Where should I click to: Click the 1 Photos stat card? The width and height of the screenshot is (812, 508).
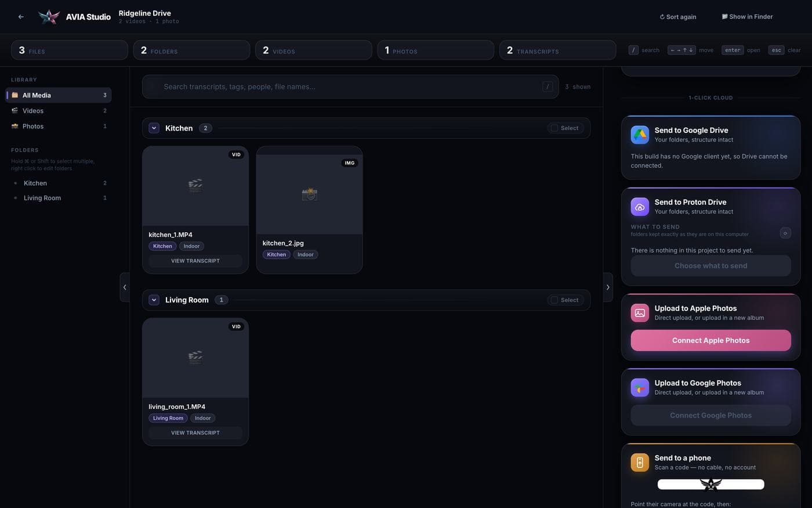[436, 50]
